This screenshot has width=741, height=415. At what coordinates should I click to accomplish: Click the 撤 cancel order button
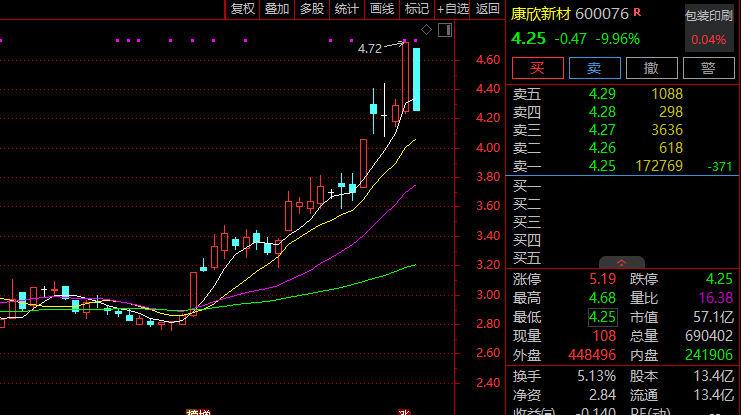coord(651,68)
